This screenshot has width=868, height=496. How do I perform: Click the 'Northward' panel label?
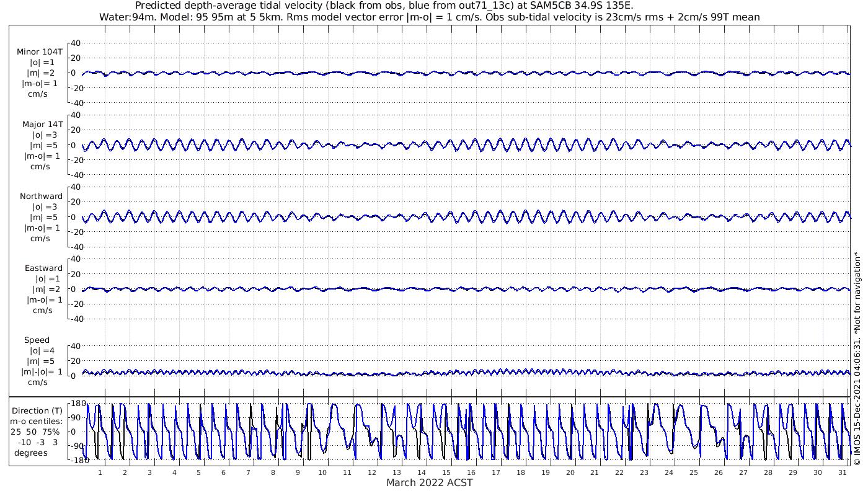coord(42,196)
